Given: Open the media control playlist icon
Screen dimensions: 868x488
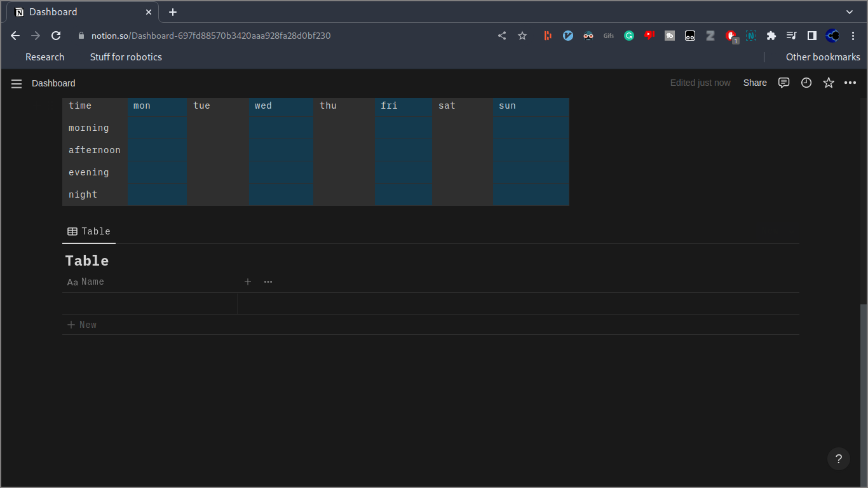Looking at the screenshot, I should (792, 36).
